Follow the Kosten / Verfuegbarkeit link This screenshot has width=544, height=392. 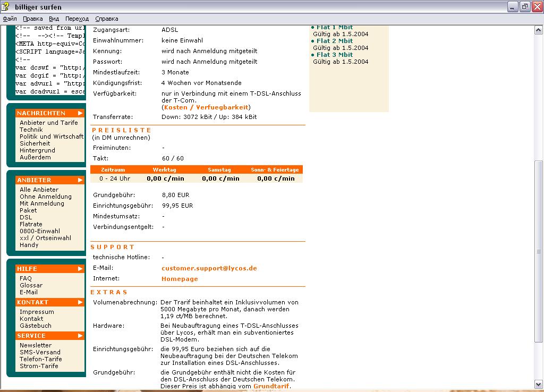point(206,107)
